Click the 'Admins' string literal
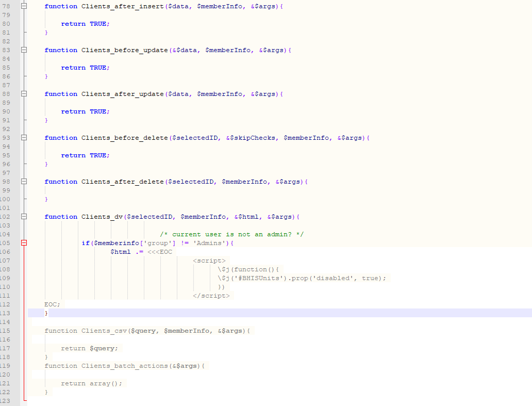Screen dimensions: 532x406 click(209, 243)
